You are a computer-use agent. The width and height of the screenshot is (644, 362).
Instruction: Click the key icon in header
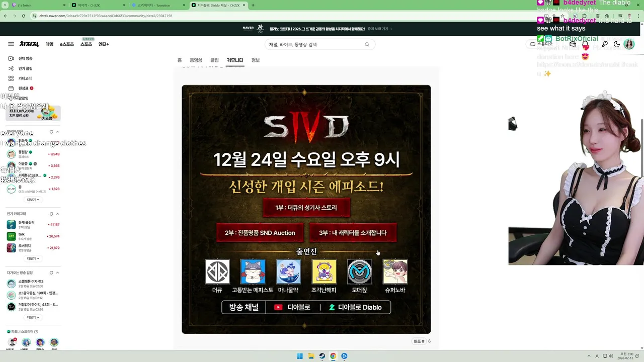(x=605, y=44)
